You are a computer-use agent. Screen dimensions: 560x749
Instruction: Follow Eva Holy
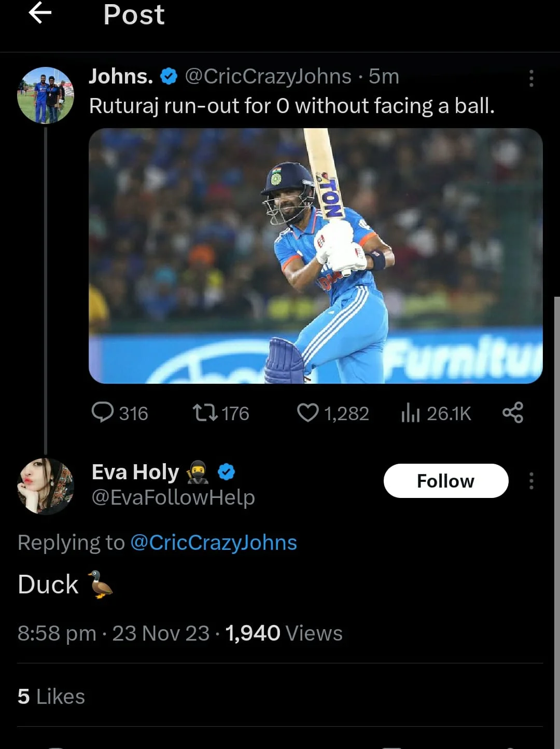[x=445, y=481]
